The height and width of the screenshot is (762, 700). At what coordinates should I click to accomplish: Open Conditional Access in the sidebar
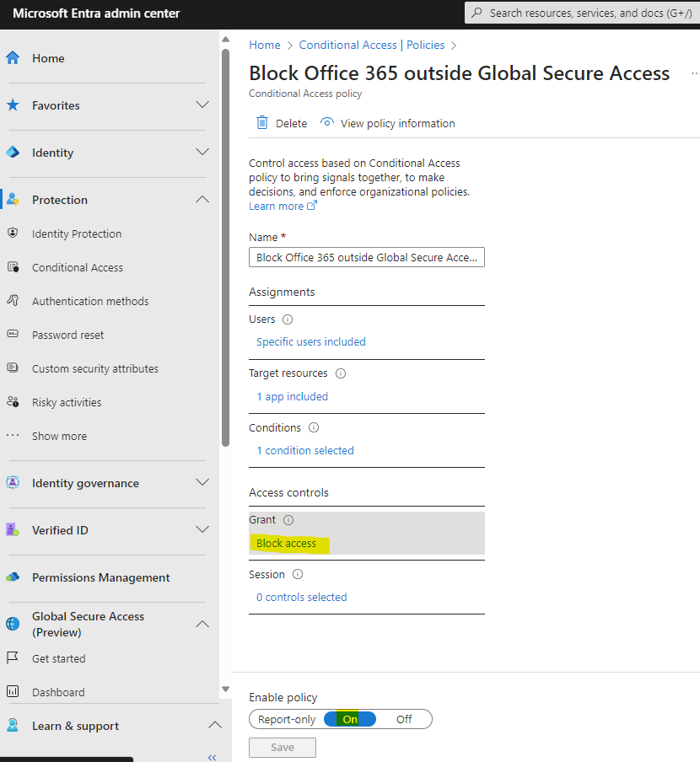pos(78,267)
